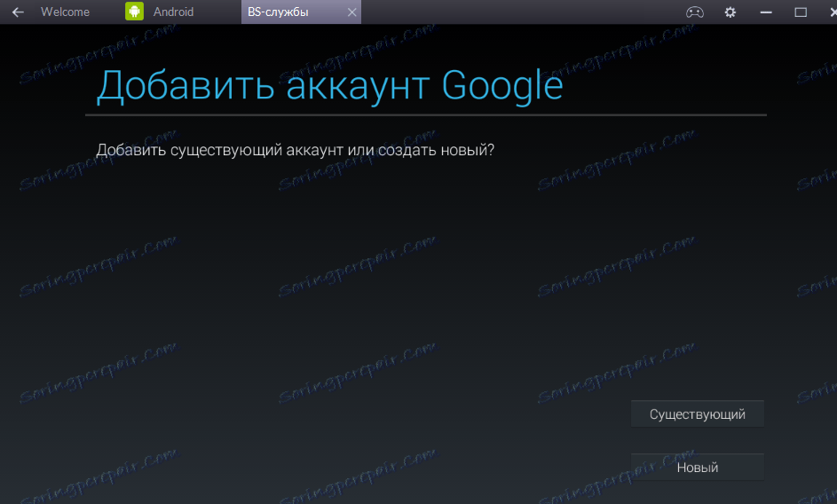
Task: Choose the Существующий account button
Action: (x=697, y=413)
